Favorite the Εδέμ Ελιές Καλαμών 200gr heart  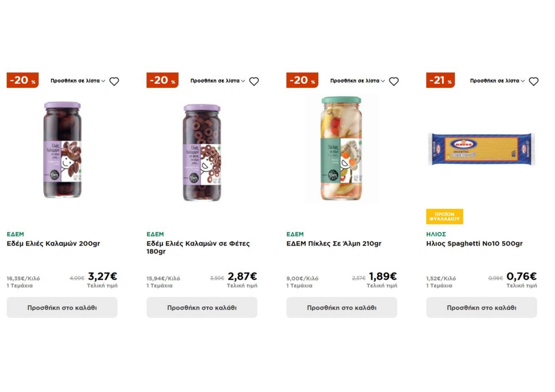(x=114, y=81)
